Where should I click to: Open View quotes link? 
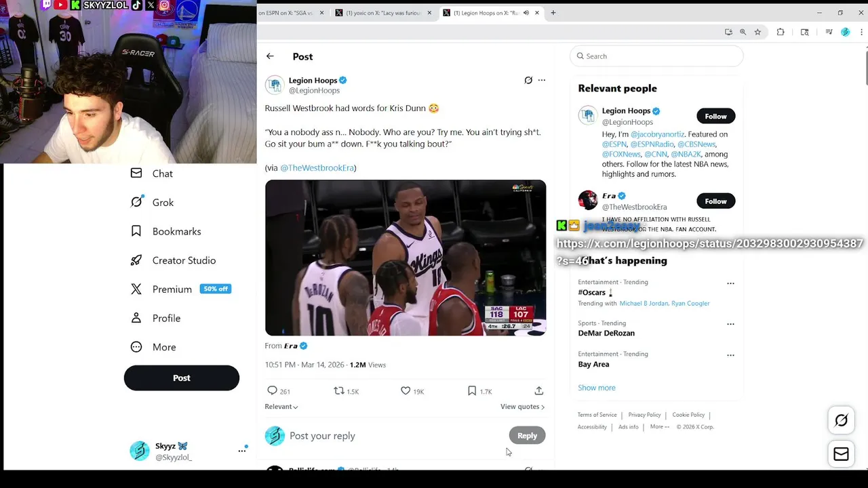tap(522, 407)
